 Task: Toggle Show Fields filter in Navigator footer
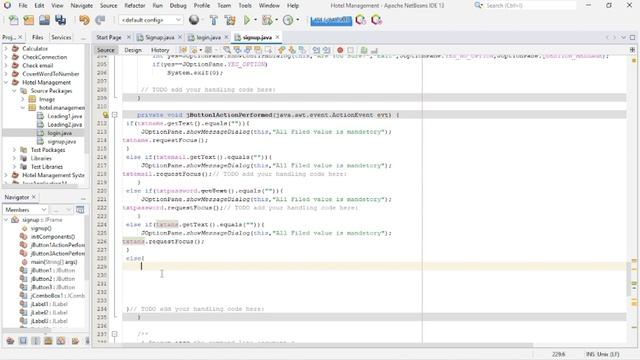click(x=23, y=340)
